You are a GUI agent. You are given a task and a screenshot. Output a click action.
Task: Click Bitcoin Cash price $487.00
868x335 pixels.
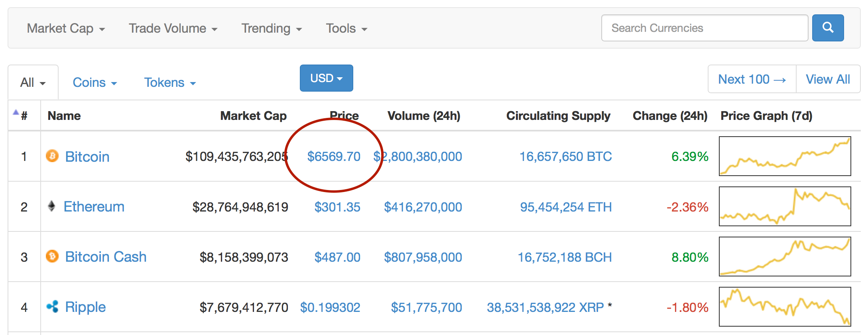337,257
